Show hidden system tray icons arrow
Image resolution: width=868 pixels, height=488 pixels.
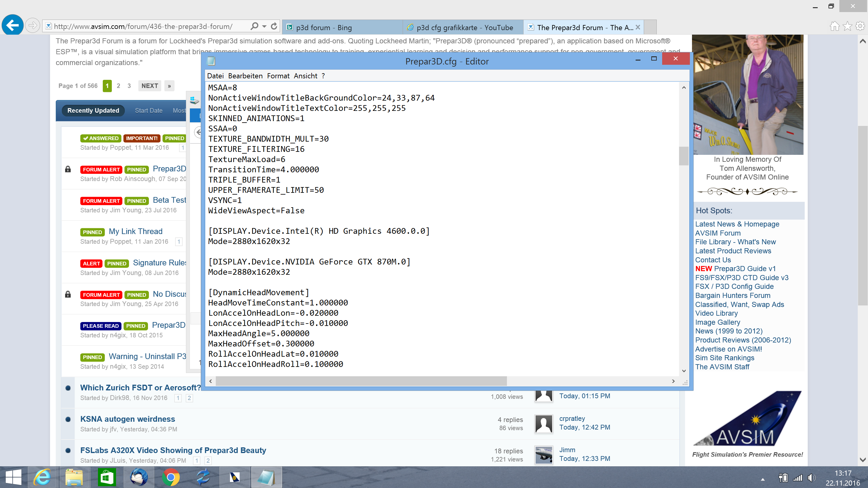point(763,479)
